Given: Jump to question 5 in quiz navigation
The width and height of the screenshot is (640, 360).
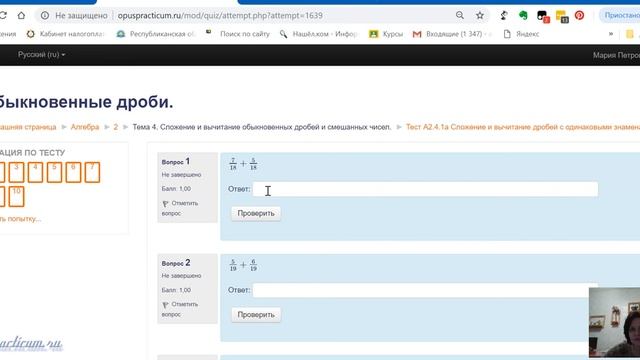Looking at the screenshot, I should click(x=54, y=172).
